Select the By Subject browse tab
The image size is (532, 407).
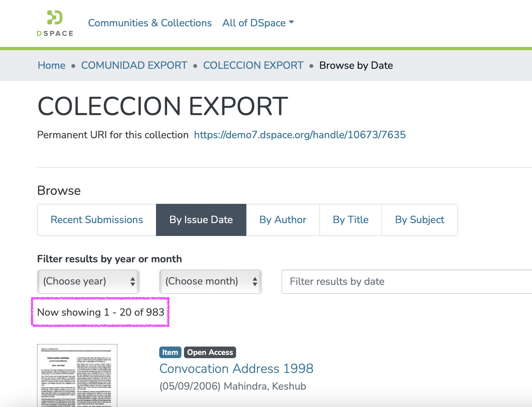point(419,220)
